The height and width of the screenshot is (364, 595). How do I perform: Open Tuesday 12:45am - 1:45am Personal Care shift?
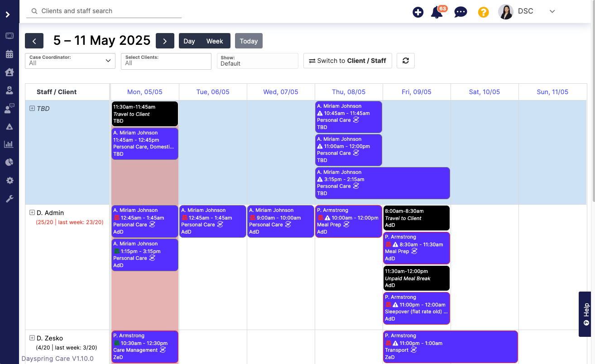tap(213, 221)
